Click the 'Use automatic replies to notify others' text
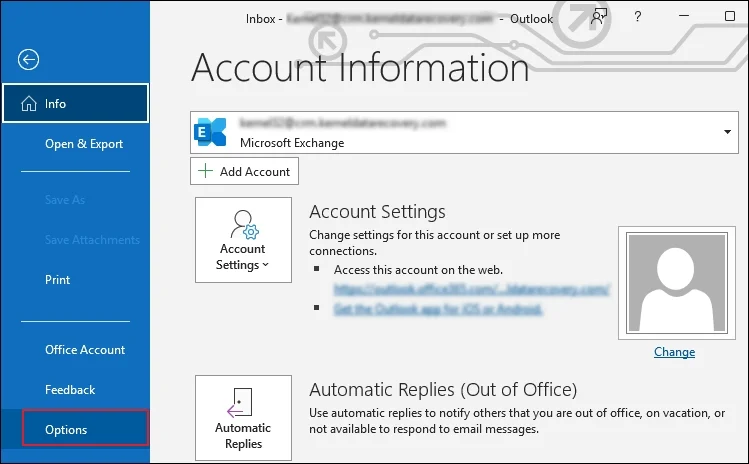Viewport: 749px width, 464px height. (517, 421)
